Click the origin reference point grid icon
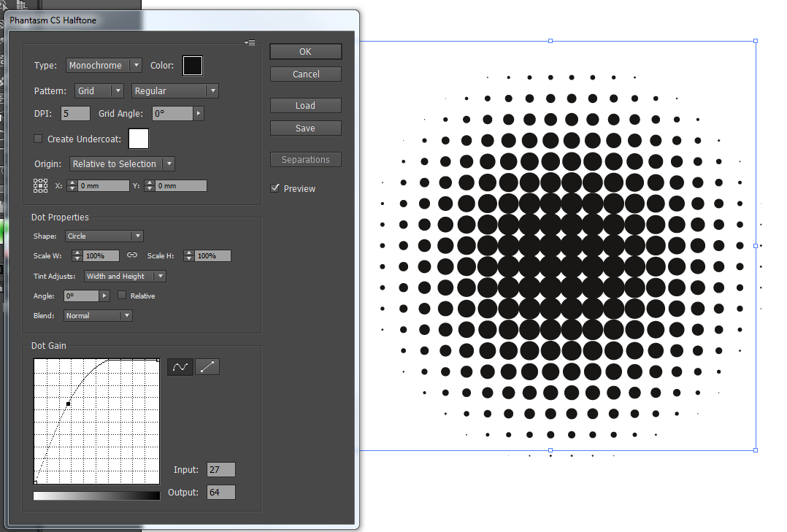 41,185
